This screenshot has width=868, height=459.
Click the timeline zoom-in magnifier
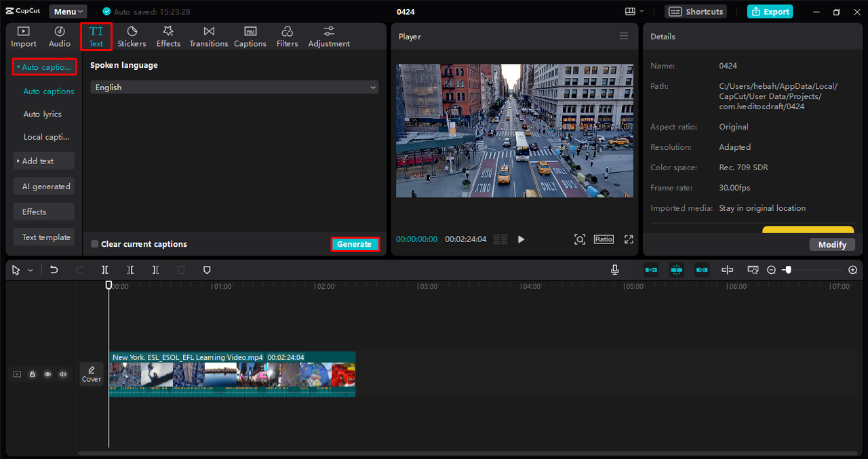[x=852, y=270]
